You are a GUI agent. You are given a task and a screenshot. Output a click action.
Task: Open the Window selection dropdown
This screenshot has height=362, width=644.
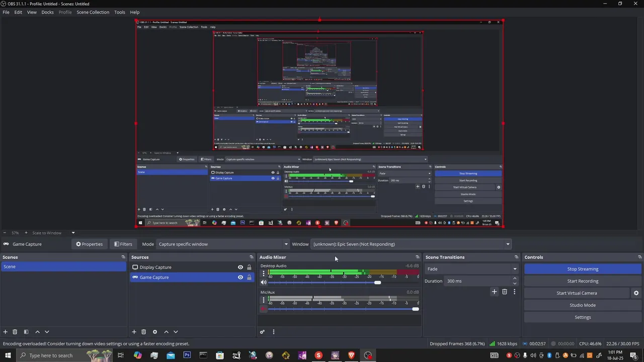pos(411,244)
